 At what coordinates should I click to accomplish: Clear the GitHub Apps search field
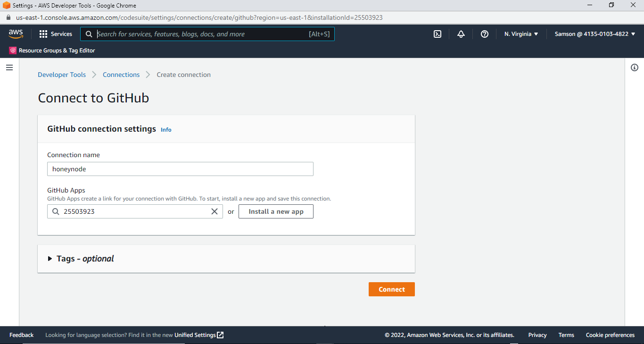pos(215,211)
